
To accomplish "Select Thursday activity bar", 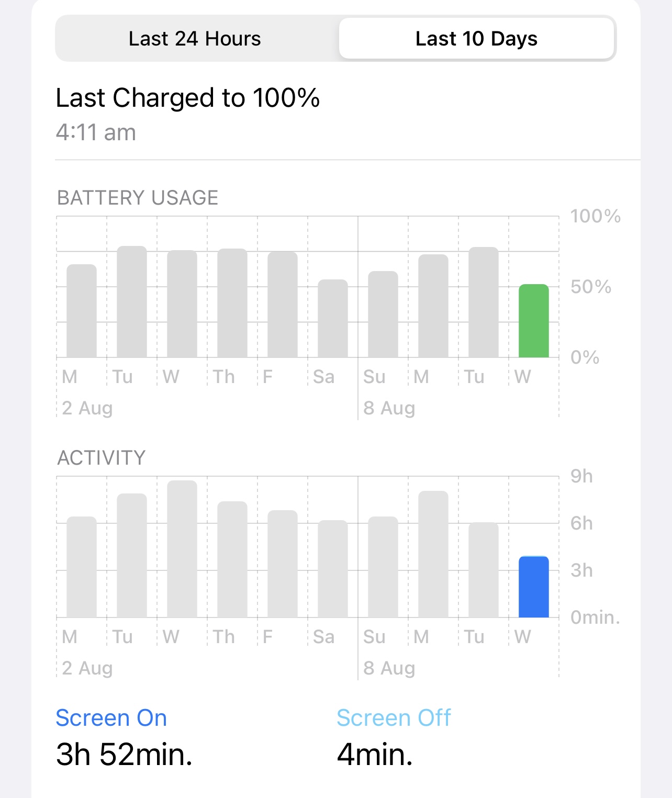I will (x=232, y=559).
